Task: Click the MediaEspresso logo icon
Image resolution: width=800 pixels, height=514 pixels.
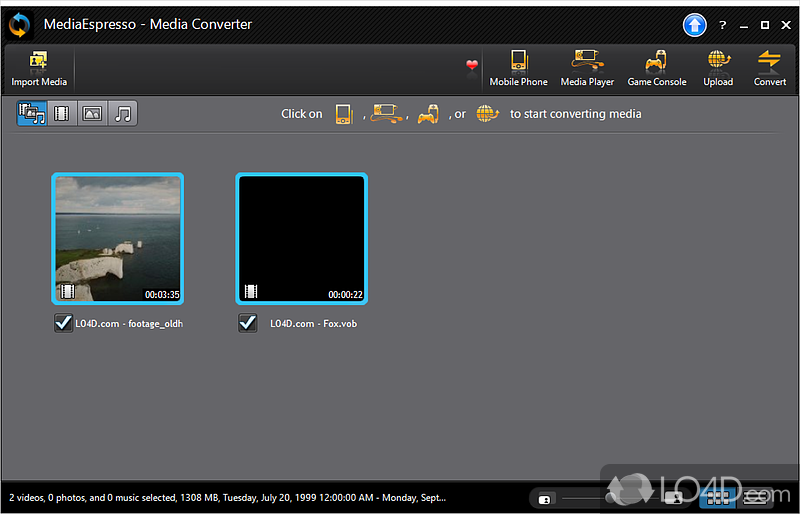Action: [19, 25]
